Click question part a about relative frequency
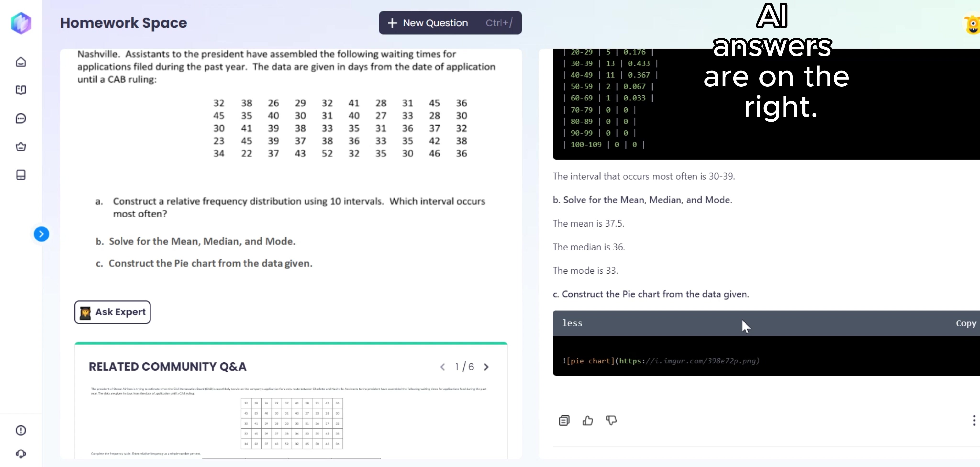 (x=290, y=208)
